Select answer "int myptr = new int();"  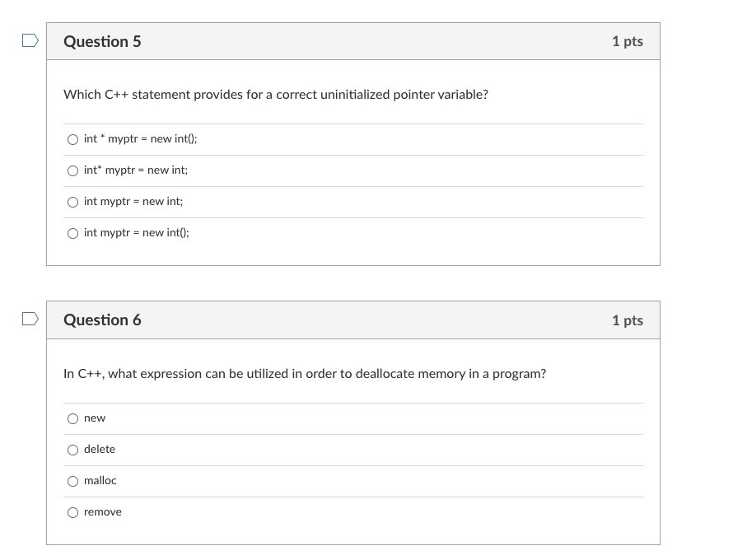point(73,233)
